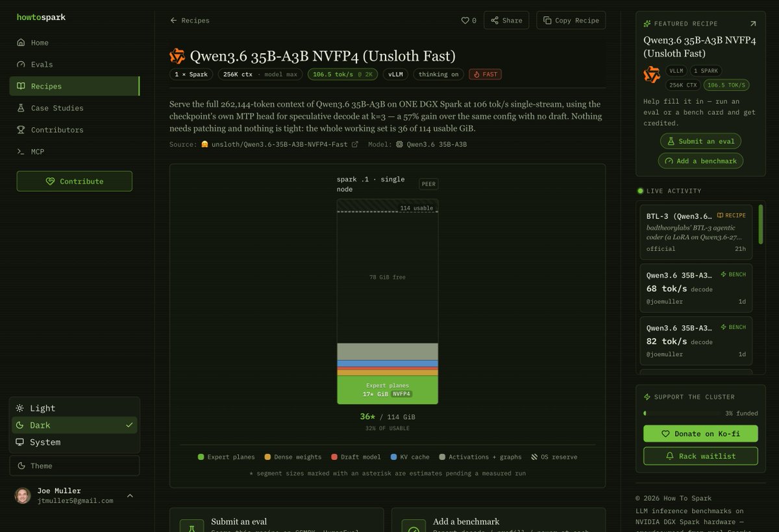Click the 256K ctx model max badge

260,75
